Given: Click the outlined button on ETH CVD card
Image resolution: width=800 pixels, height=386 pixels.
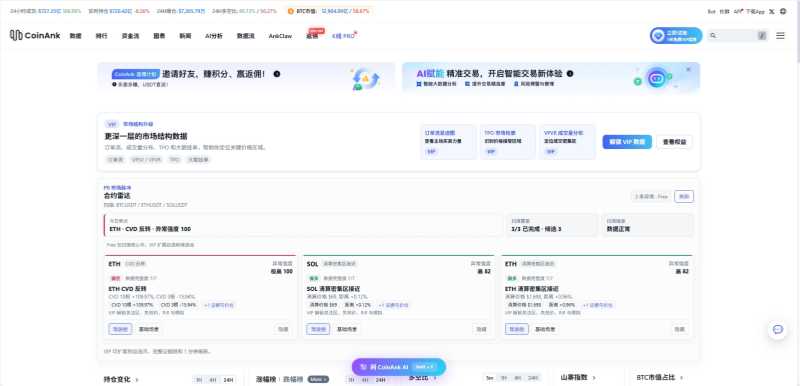Looking at the screenshot, I should pyautogui.click(x=120, y=329).
